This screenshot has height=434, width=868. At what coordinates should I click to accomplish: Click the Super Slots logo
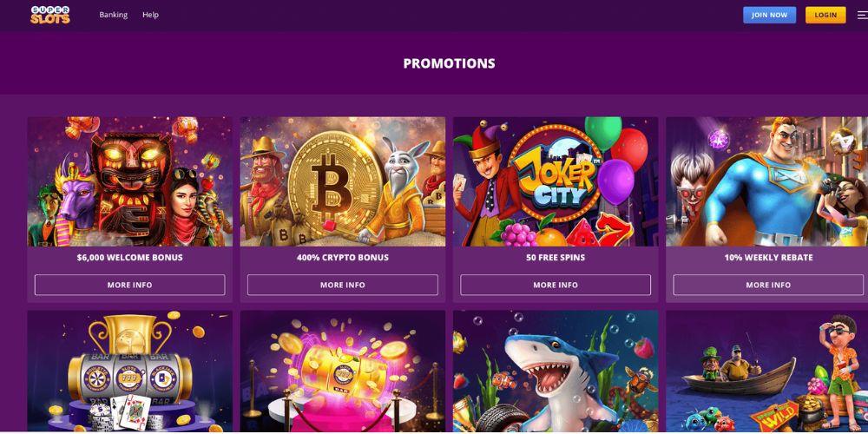point(50,15)
